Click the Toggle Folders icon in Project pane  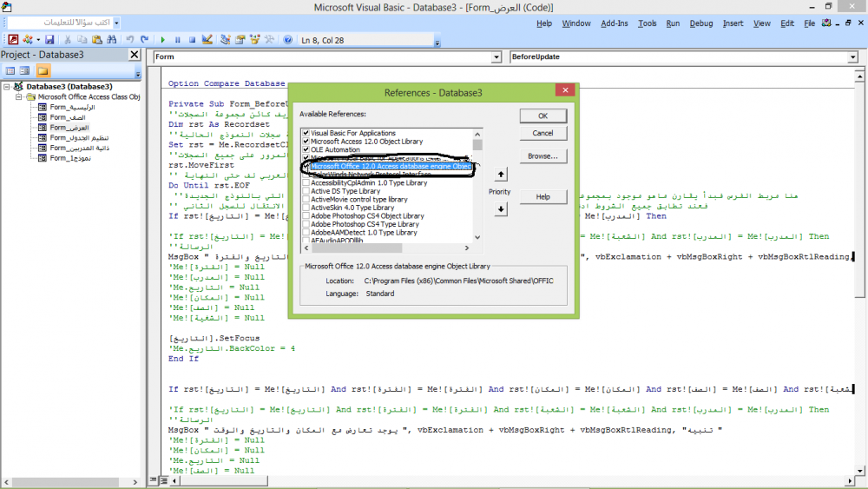(x=43, y=71)
